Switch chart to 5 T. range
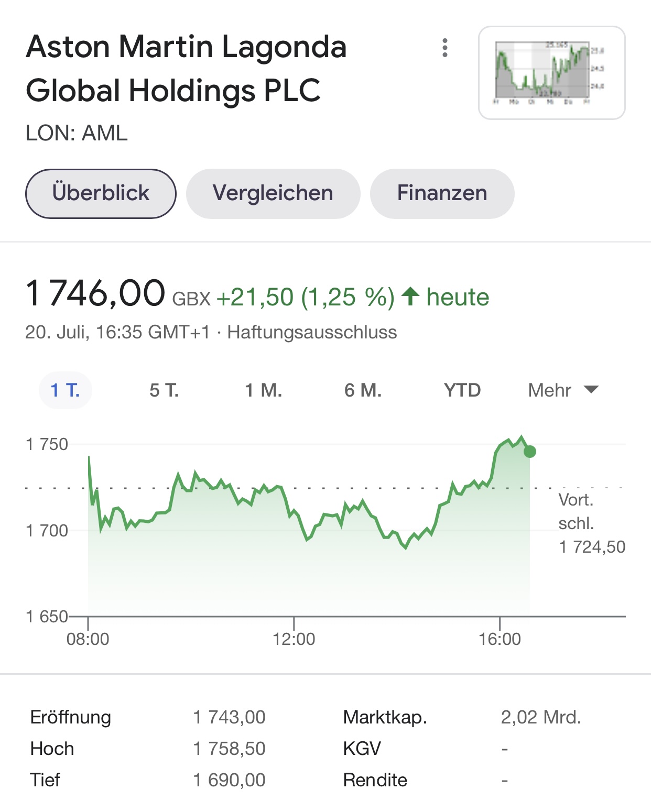 pyautogui.click(x=164, y=390)
